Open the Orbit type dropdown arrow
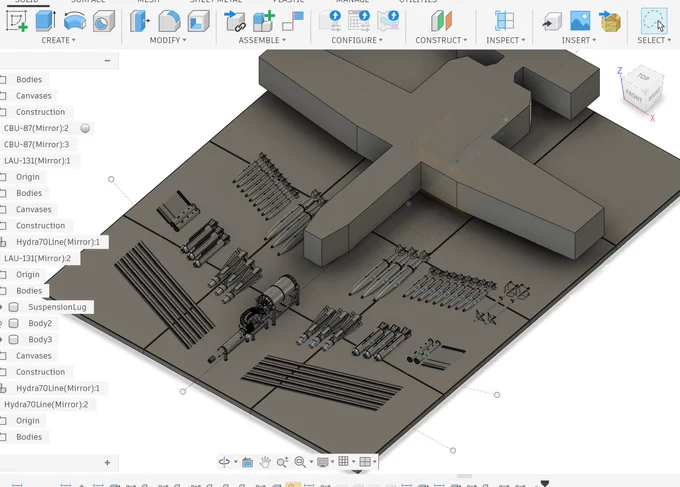The width and height of the screenshot is (680, 487). pyautogui.click(x=235, y=462)
